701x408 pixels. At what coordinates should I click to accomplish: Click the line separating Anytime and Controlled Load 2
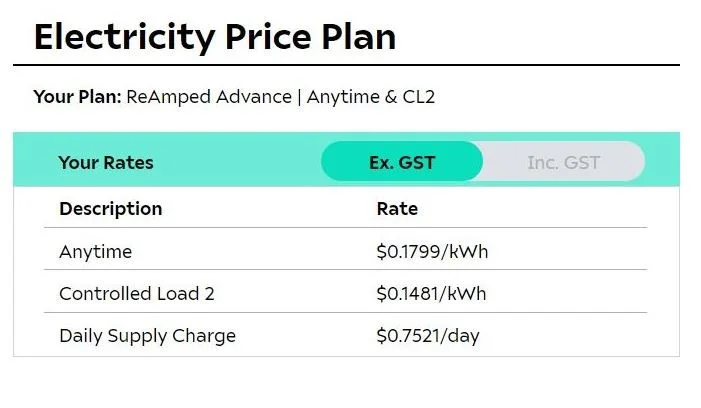pyautogui.click(x=346, y=270)
